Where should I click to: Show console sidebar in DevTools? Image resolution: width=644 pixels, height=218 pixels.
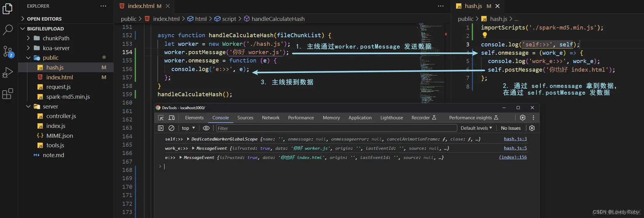[161, 128]
